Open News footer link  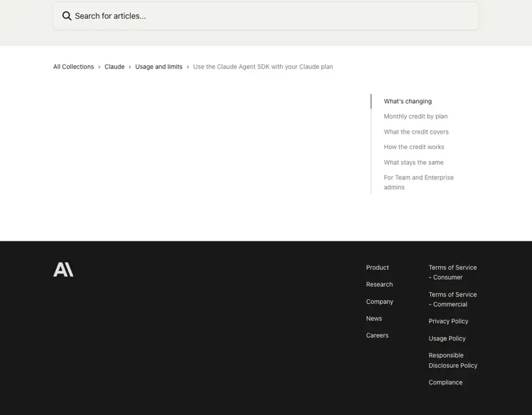[374, 319]
